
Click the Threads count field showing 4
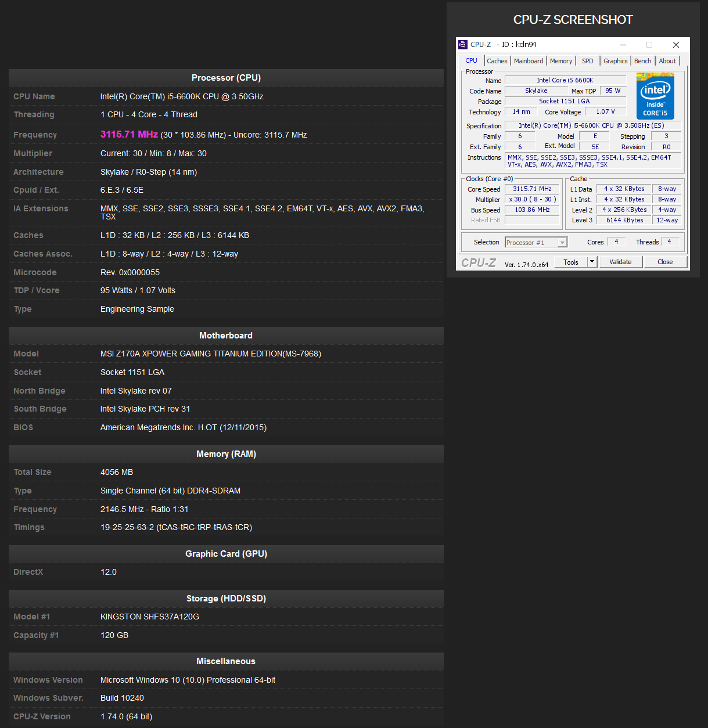coord(669,242)
